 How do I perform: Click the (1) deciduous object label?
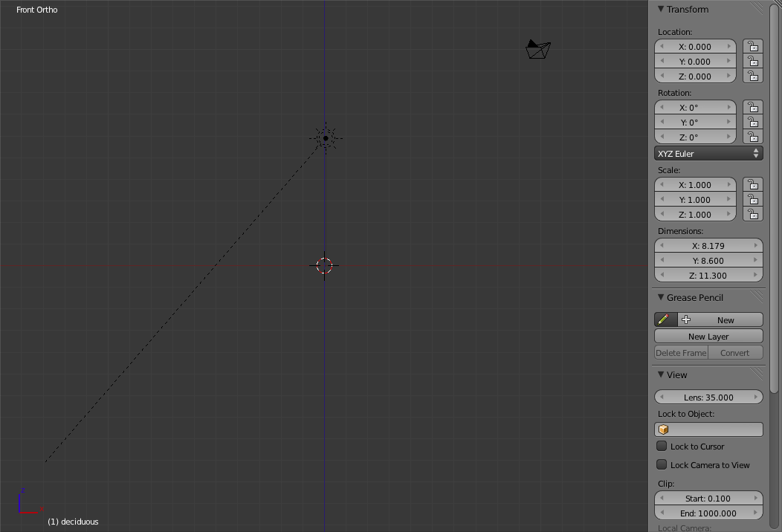coord(73,522)
